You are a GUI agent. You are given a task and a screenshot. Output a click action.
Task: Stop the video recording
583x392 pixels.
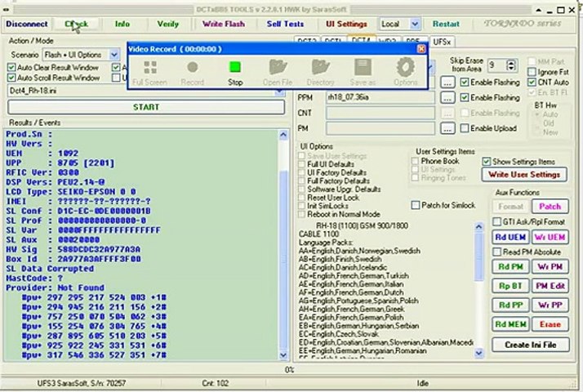[235, 67]
